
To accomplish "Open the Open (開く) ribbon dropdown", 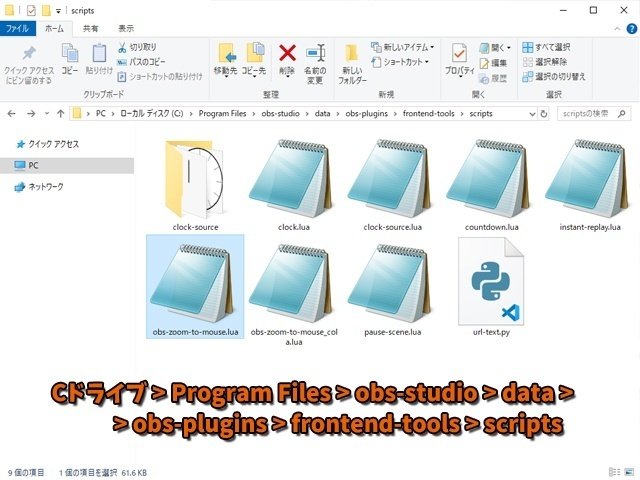I will pos(495,48).
